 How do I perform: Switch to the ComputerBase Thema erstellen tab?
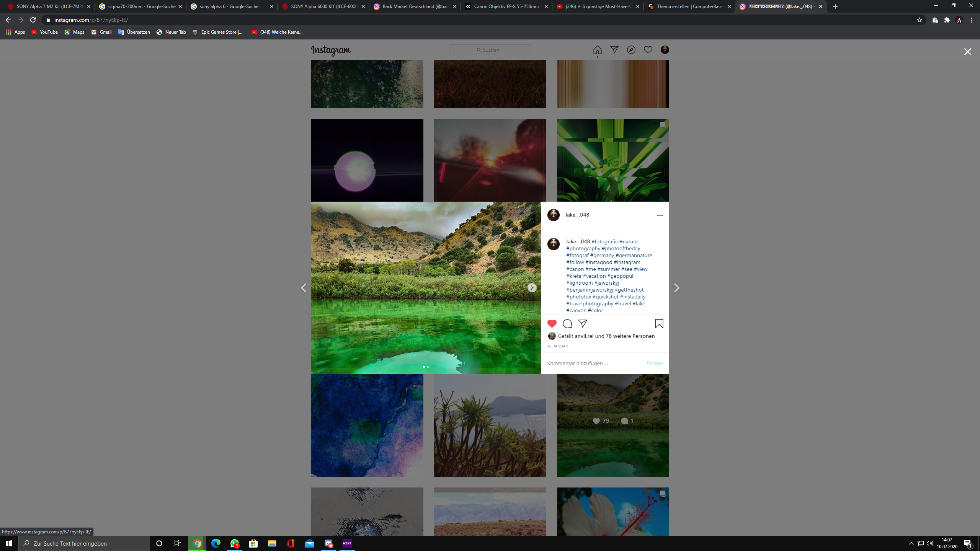coord(689,7)
